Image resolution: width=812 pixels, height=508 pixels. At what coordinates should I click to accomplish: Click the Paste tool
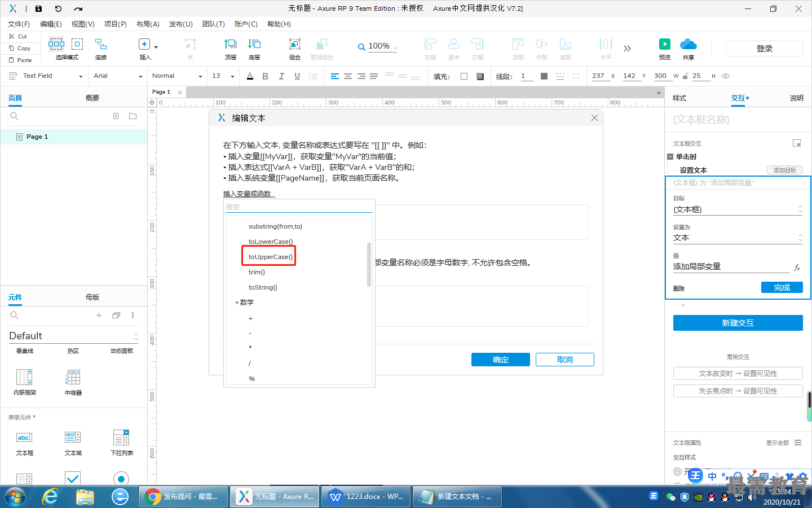pyautogui.click(x=20, y=60)
